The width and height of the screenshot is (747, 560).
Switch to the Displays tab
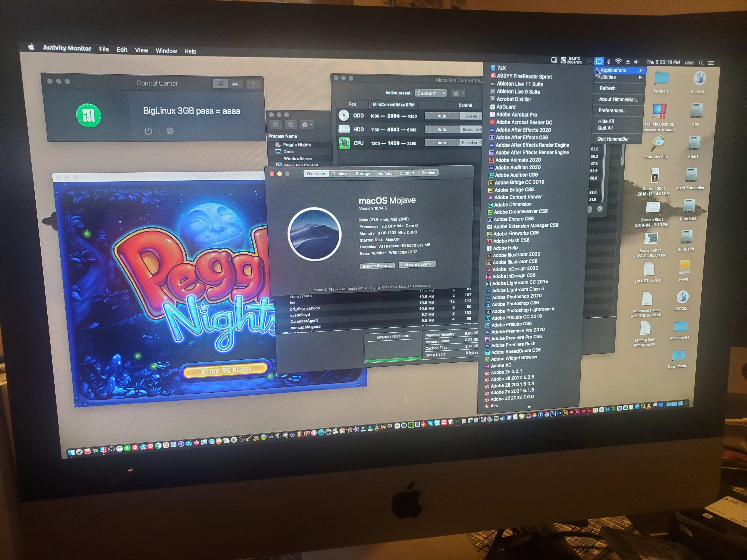pyautogui.click(x=340, y=174)
